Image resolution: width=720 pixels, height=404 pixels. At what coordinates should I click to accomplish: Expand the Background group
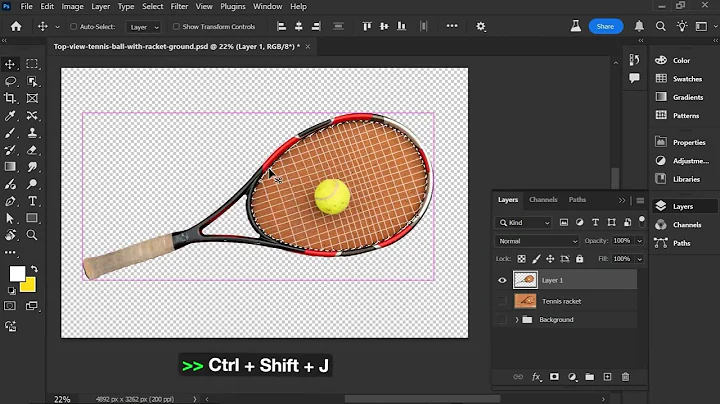coord(517,320)
